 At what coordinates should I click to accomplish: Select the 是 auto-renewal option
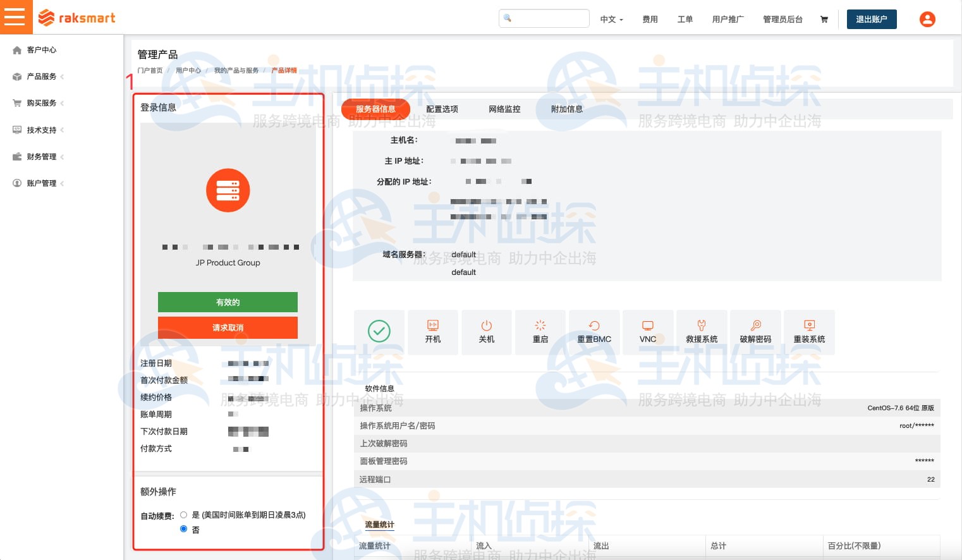184,514
